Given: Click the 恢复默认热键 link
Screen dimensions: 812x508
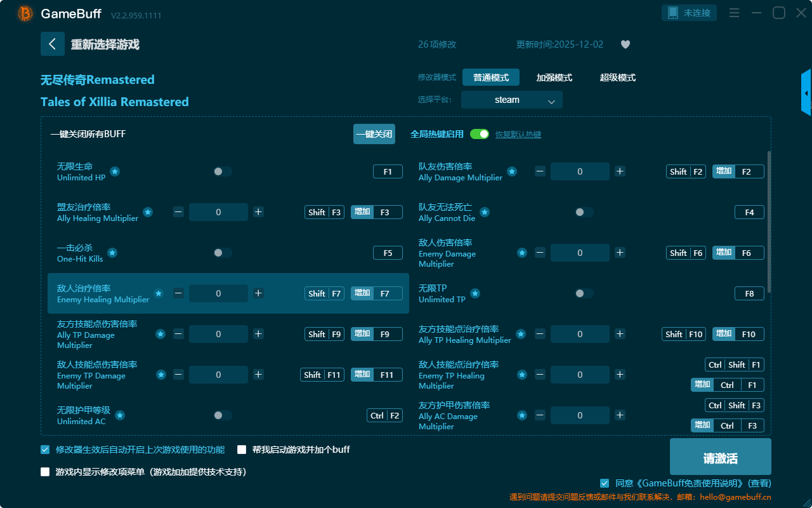Looking at the screenshot, I should 518,135.
